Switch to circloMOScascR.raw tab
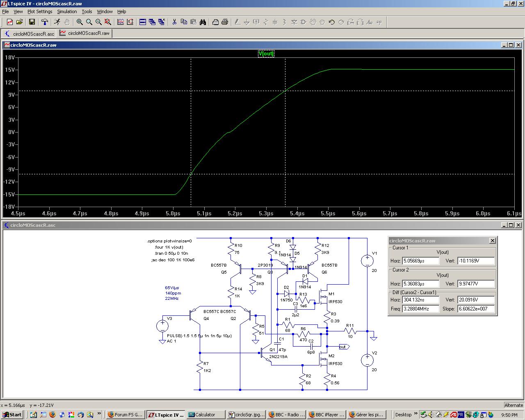 click(85, 33)
